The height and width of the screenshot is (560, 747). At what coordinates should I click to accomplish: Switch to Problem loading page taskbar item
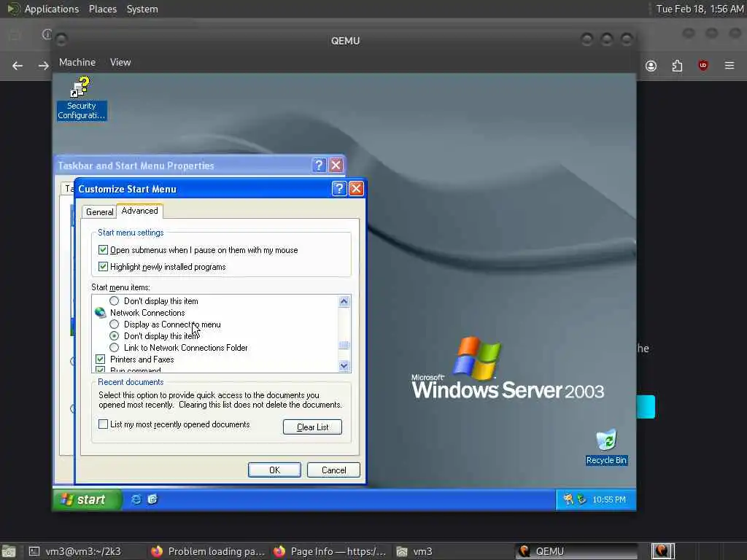pyautogui.click(x=208, y=551)
